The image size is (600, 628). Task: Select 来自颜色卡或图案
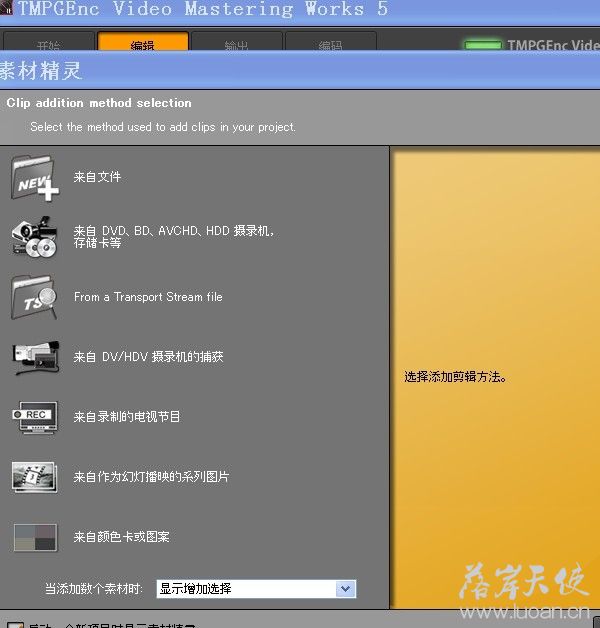pos(121,537)
